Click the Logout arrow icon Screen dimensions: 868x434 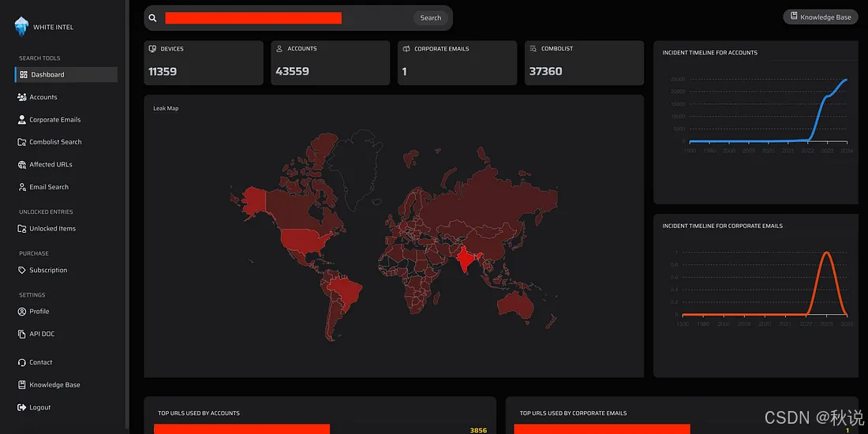pos(22,407)
